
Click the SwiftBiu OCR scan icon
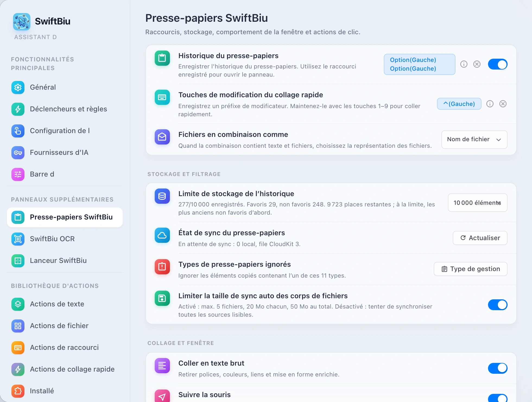pyautogui.click(x=18, y=239)
